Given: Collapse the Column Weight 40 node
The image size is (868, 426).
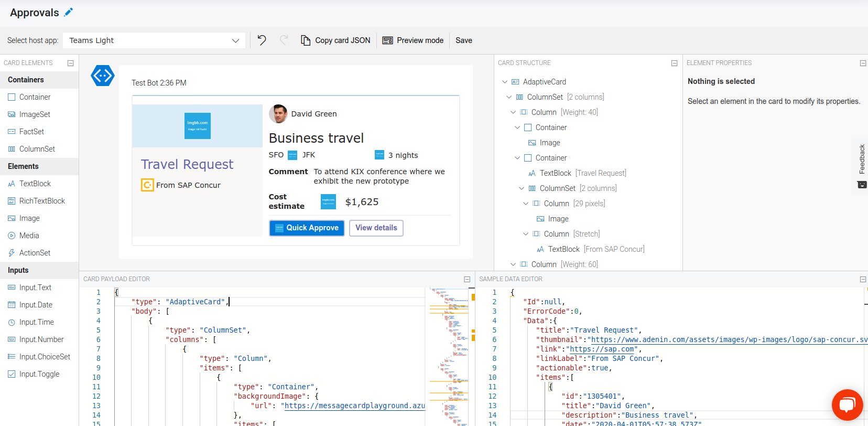Looking at the screenshot, I should click(x=513, y=112).
